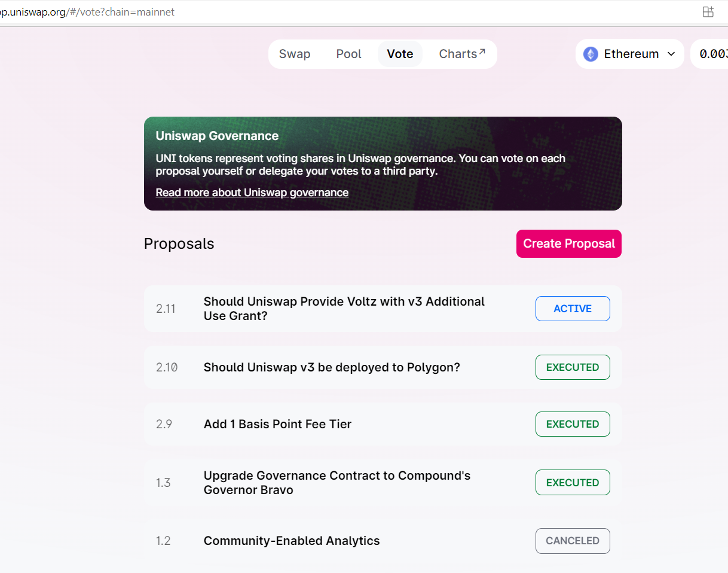Click the Uniswap Governance banner card
The width and height of the screenshot is (728, 573).
pos(383,163)
